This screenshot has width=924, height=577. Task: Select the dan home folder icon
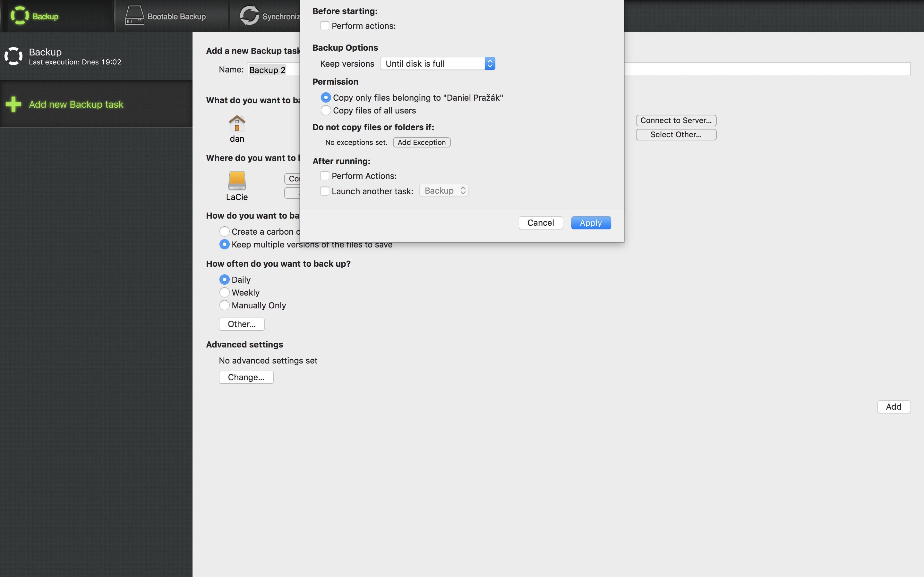(237, 124)
